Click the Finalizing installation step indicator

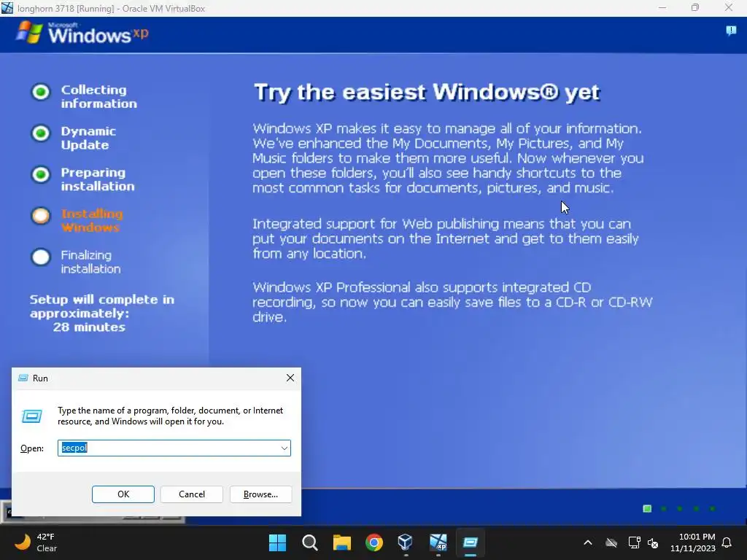click(x=41, y=257)
